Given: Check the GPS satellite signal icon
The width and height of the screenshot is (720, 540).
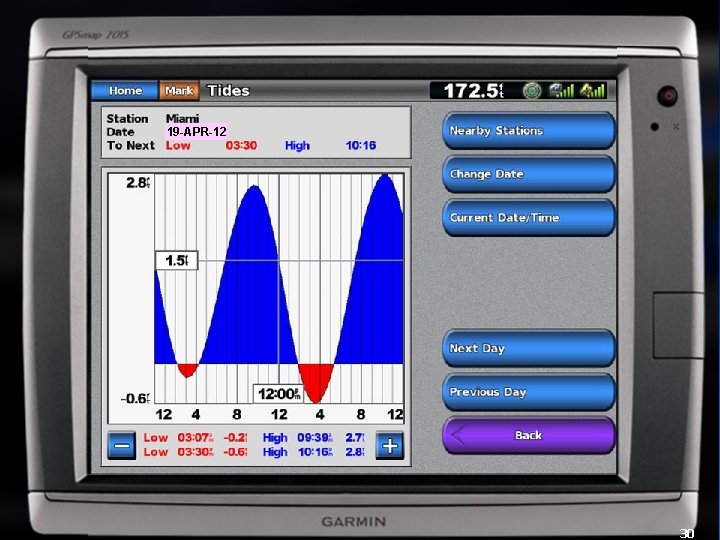Looking at the screenshot, I should 592,90.
